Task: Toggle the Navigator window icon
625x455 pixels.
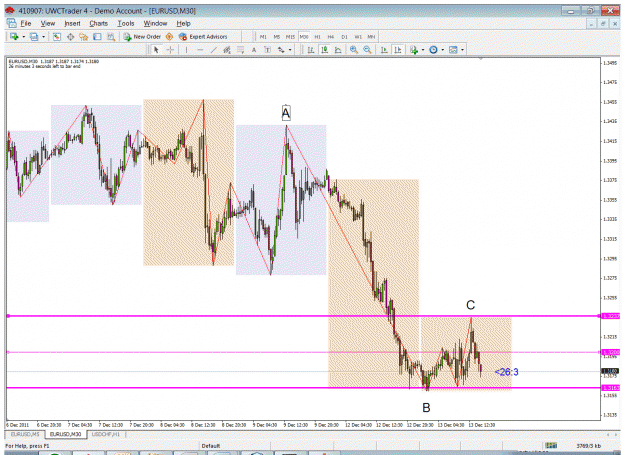Action: pyautogui.click(x=84, y=37)
